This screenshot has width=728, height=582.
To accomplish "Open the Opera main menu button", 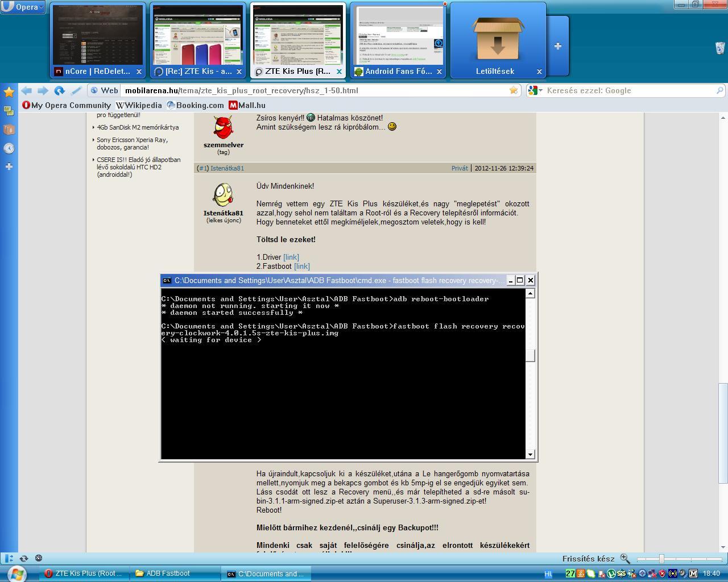I will pos(23,7).
